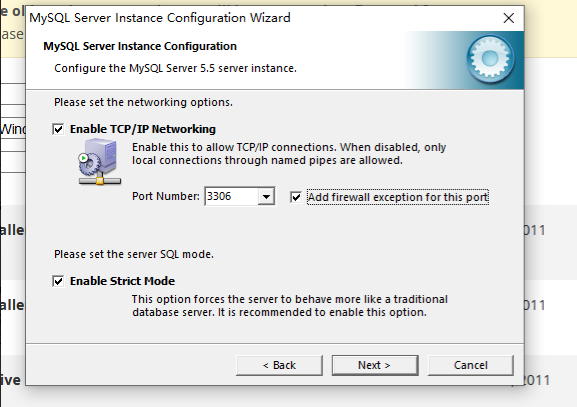Click the wizard title bar text
This screenshot has height=407, width=577.
pyautogui.click(x=160, y=18)
